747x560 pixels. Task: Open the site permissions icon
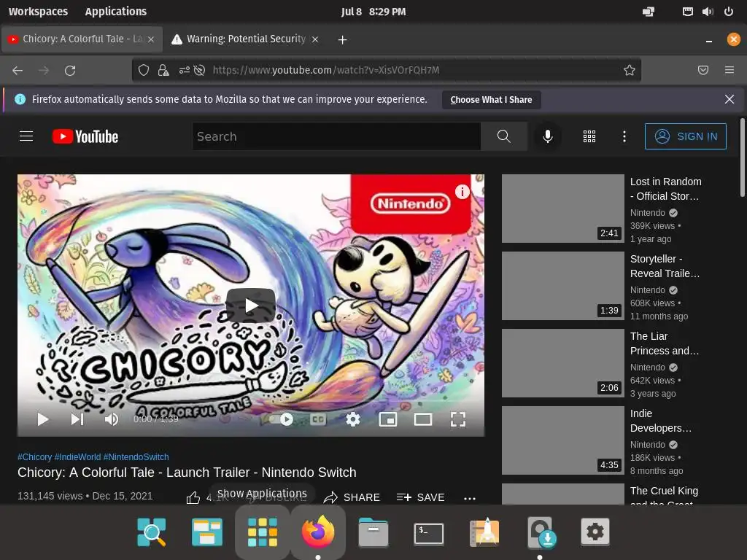(x=184, y=71)
